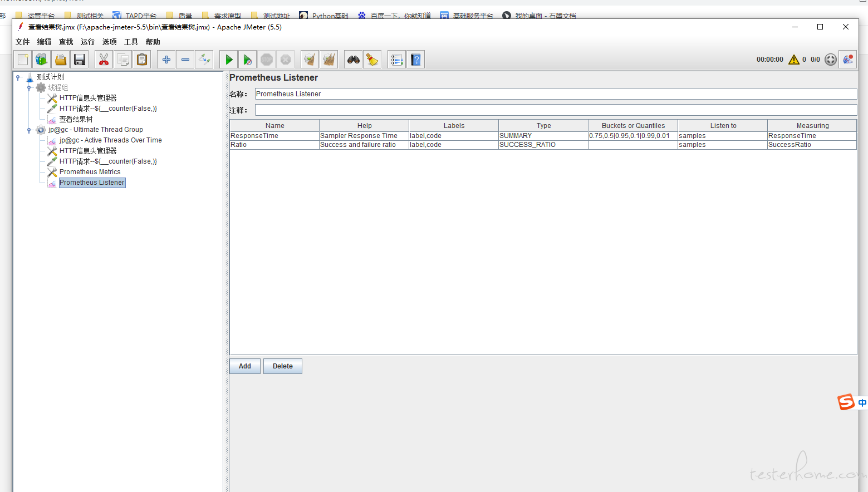This screenshot has width=868, height=492.
Task: Click the Sogou input method icon
Action: (846, 402)
